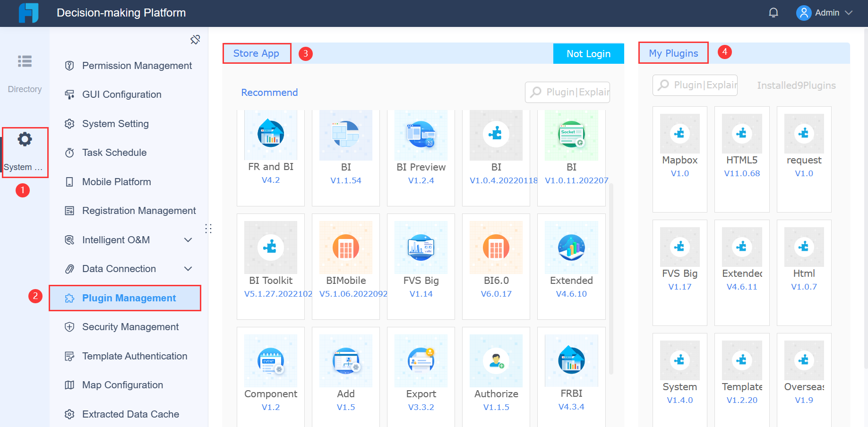Select the Directory panel icon

pos(25,61)
